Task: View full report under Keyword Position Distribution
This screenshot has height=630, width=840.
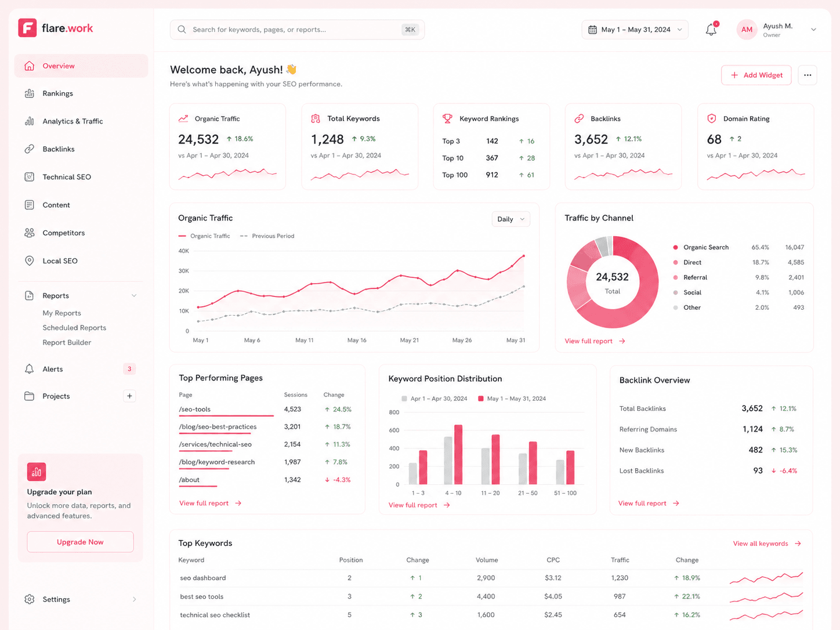Action: 419,505
